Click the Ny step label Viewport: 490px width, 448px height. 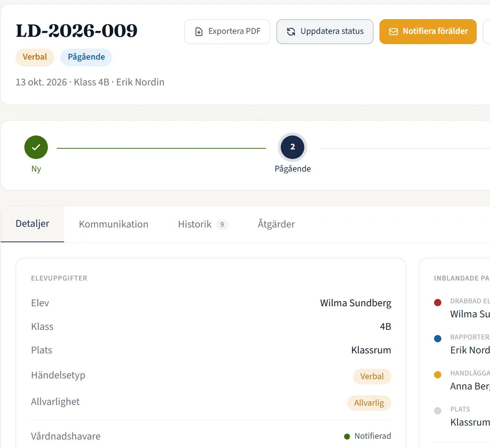pyautogui.click(x=36, y=169)
